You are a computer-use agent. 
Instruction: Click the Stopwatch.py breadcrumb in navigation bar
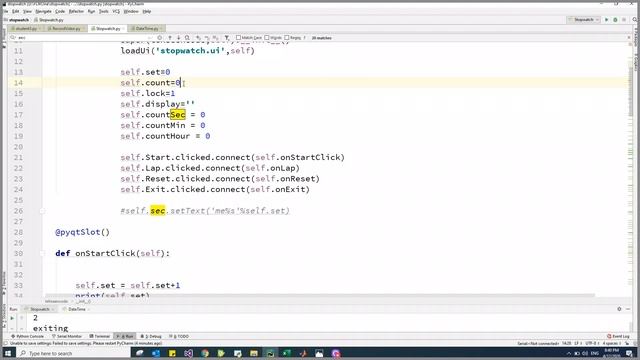(x=49, y=20)
